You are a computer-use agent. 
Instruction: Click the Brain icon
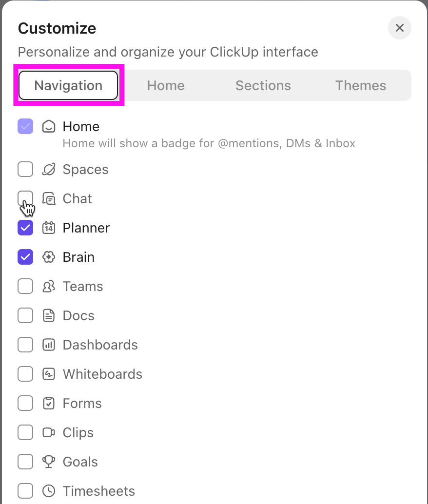coord(49,257)
